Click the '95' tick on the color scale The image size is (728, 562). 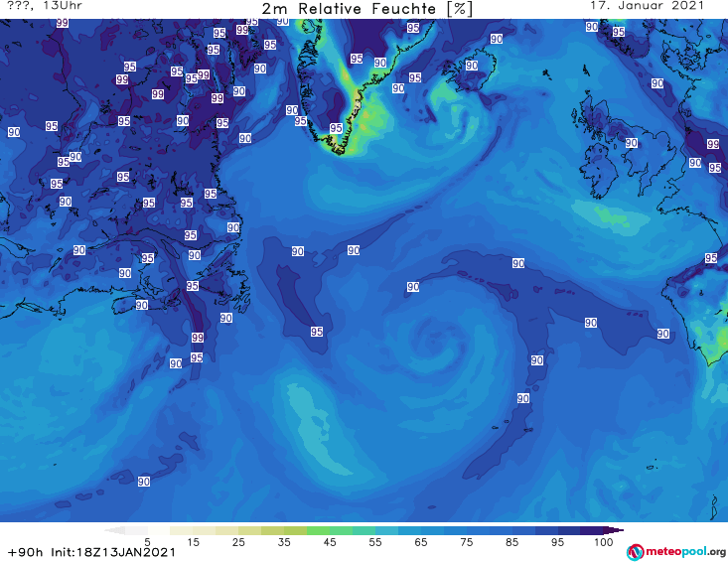coord(557,542)
